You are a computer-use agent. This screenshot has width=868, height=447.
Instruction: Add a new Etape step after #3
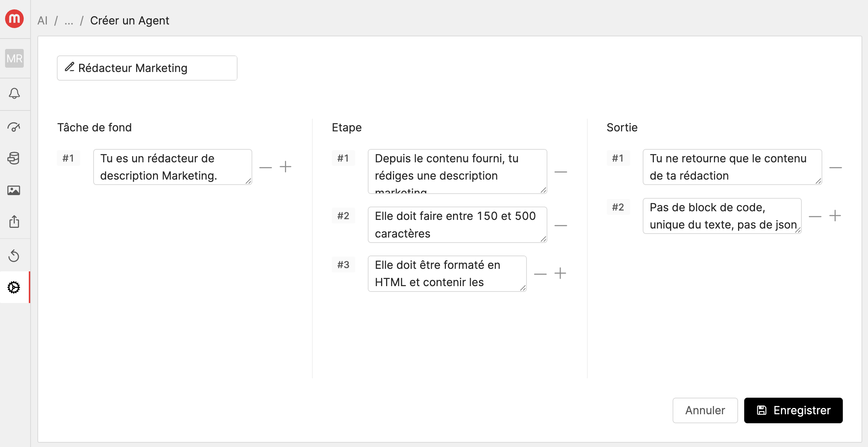point(560,274)
